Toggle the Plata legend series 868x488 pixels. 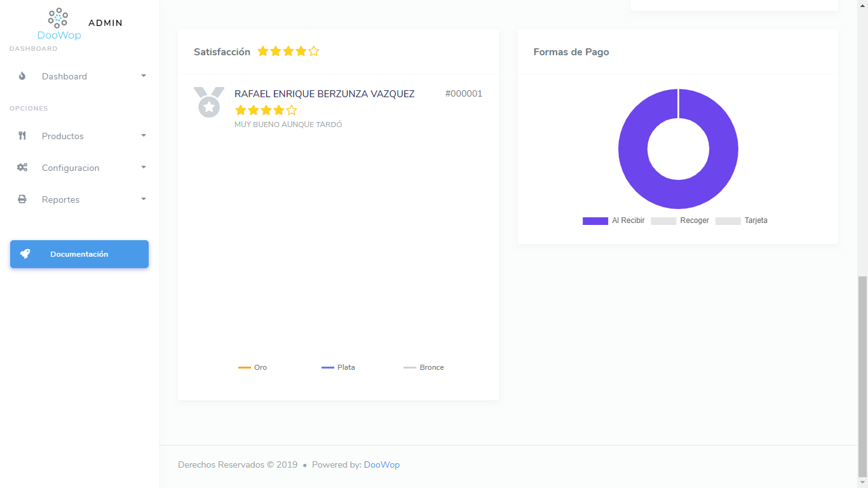tap(338, 367)
